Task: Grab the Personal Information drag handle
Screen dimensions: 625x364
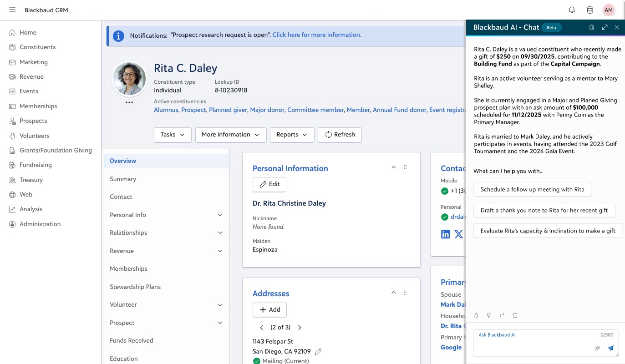Action: point(405,167)
